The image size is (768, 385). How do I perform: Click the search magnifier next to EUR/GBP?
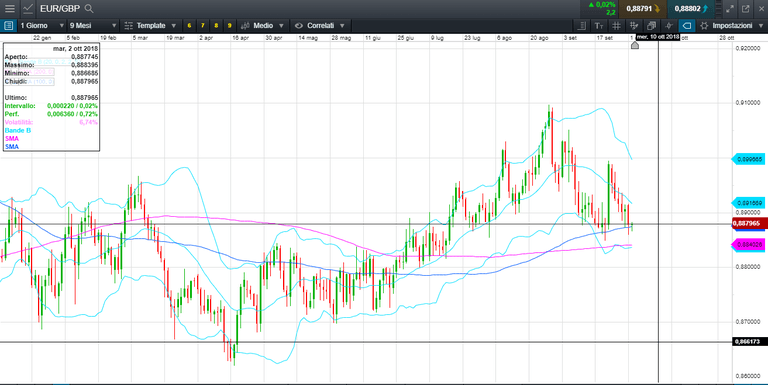89,9
